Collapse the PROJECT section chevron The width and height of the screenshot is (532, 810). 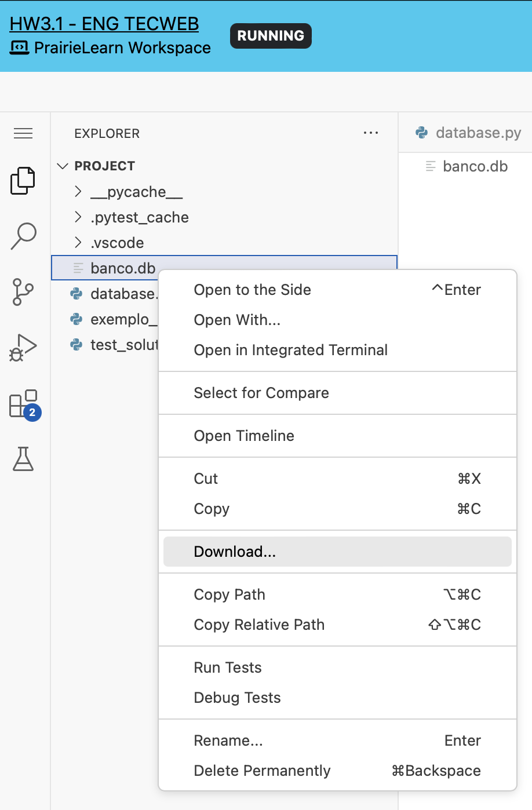pos(63,166)
